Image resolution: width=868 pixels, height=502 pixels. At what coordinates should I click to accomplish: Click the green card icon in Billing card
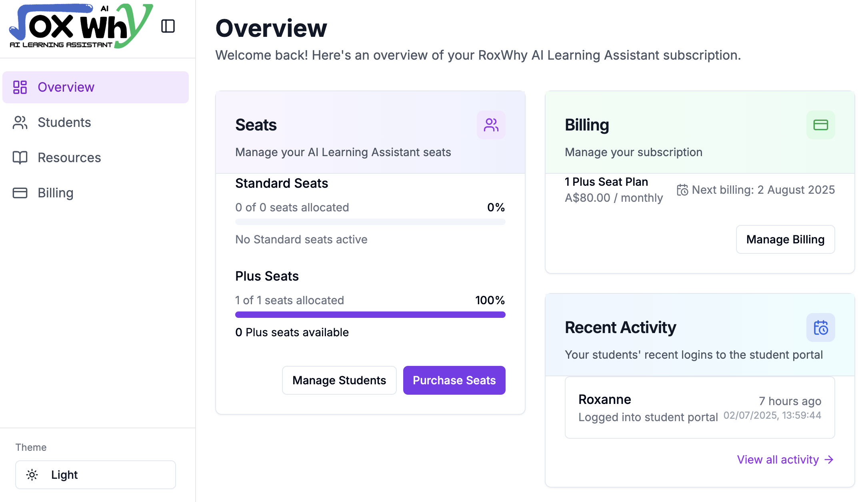[821, 125]
